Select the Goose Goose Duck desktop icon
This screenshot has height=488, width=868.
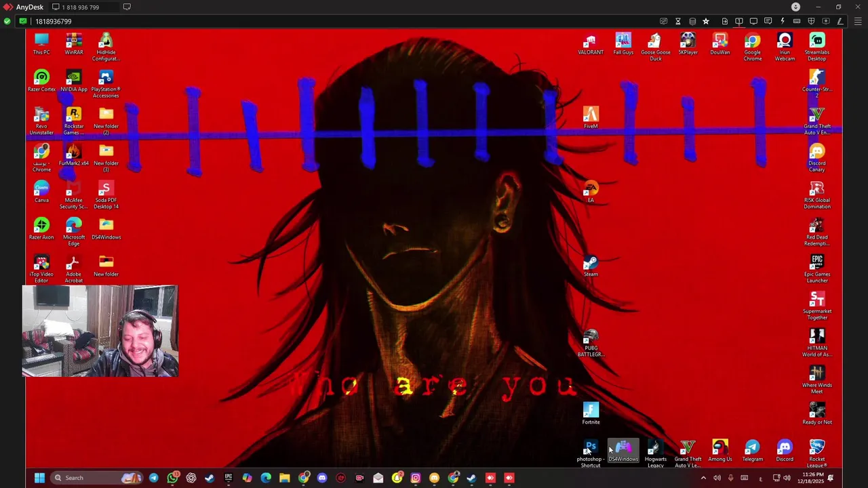[x=656, y=47]
